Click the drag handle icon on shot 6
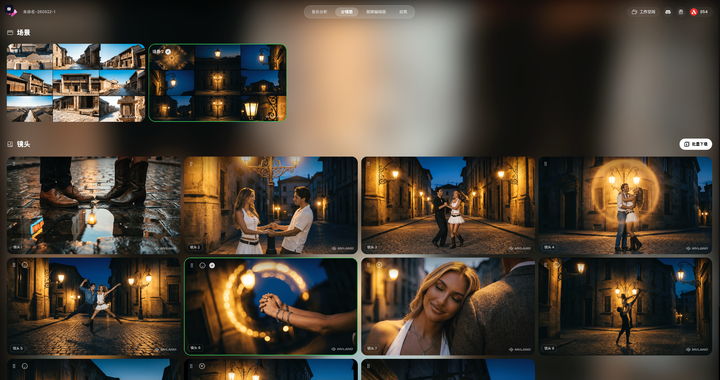 coord(192,265)
